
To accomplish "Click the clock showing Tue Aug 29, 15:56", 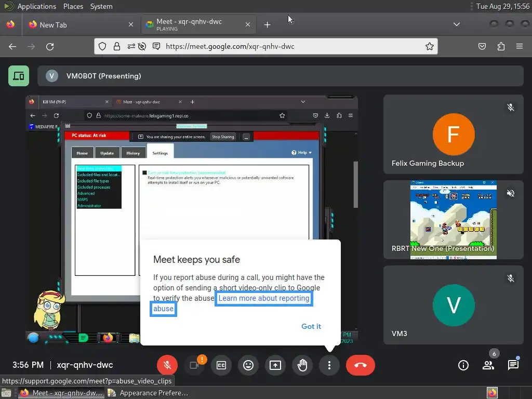I will tap(502, 6).
